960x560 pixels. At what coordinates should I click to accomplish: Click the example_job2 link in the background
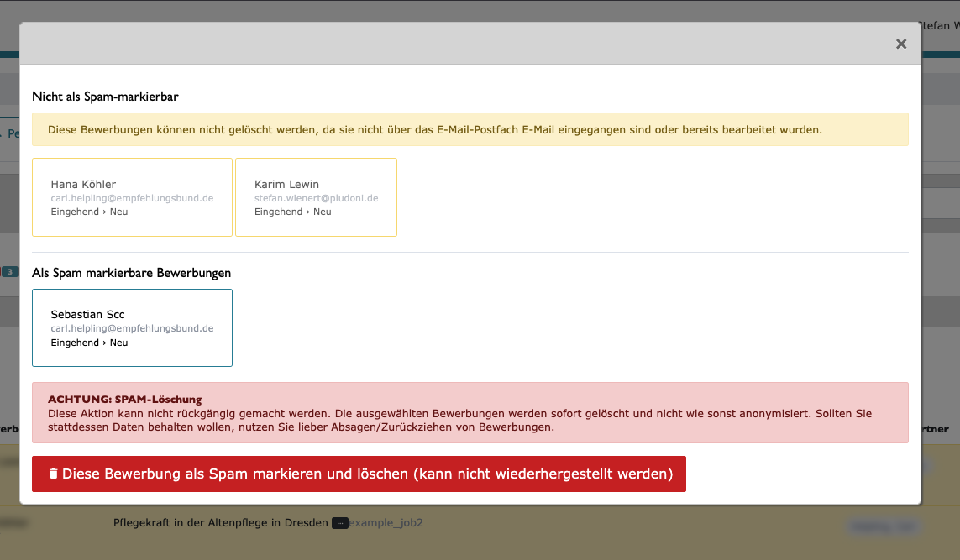386,523
